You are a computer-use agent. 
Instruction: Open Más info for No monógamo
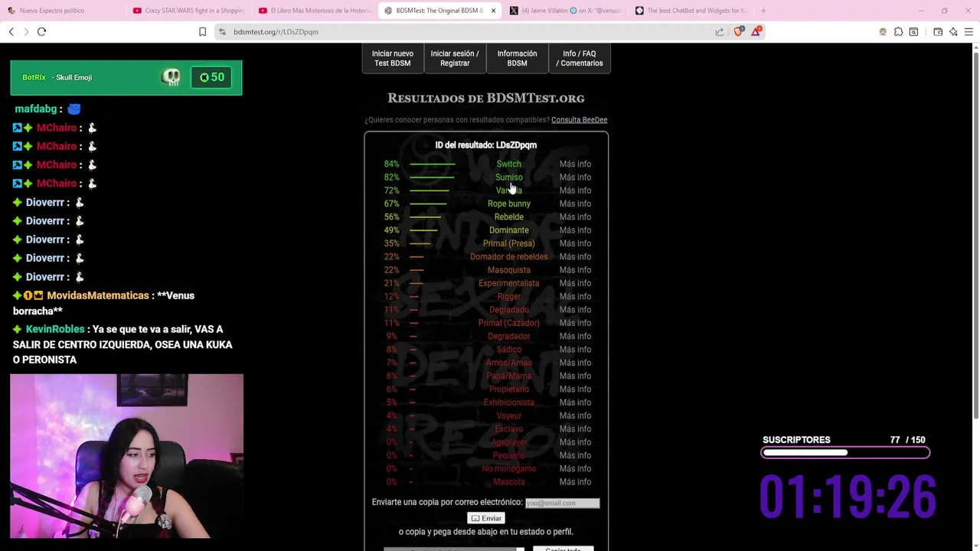point(575,468)
